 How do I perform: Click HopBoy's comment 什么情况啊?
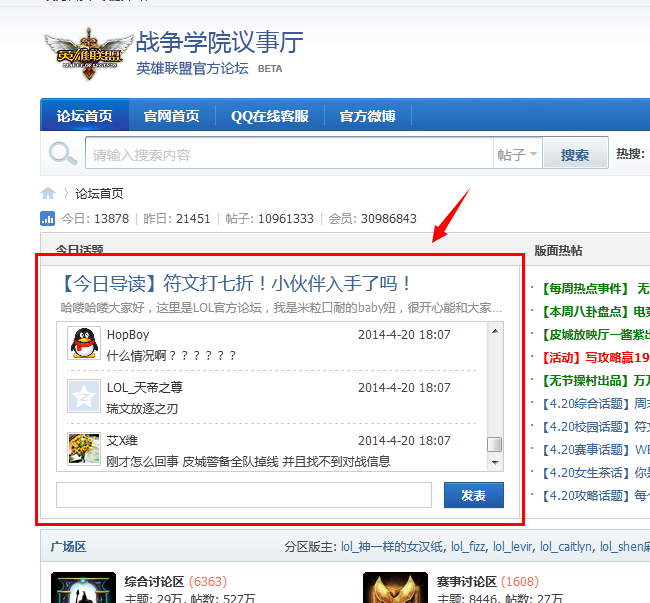pos(171,356)
